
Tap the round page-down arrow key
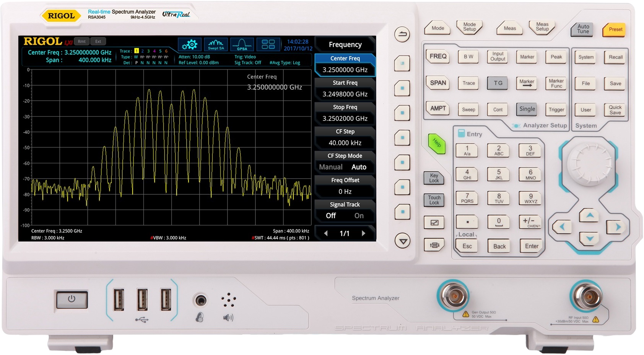402,241
